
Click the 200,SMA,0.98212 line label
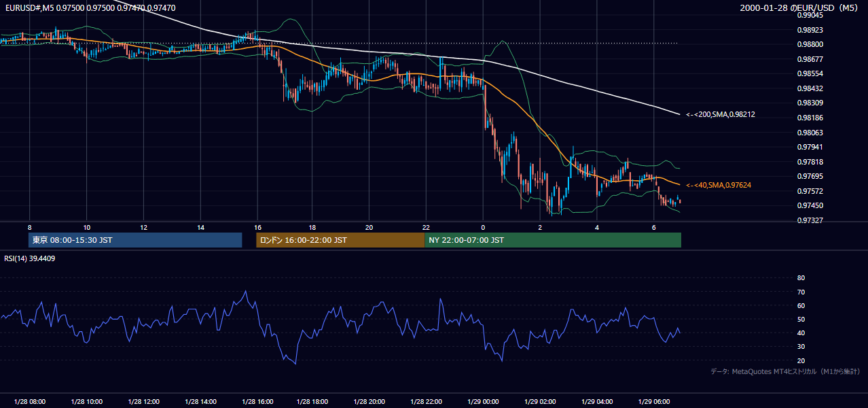pos(721,115)
